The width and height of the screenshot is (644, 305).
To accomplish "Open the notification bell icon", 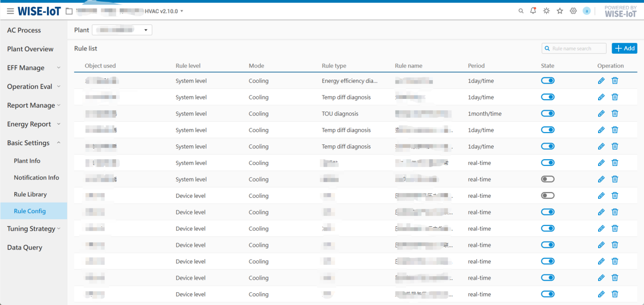I will 533,11.
